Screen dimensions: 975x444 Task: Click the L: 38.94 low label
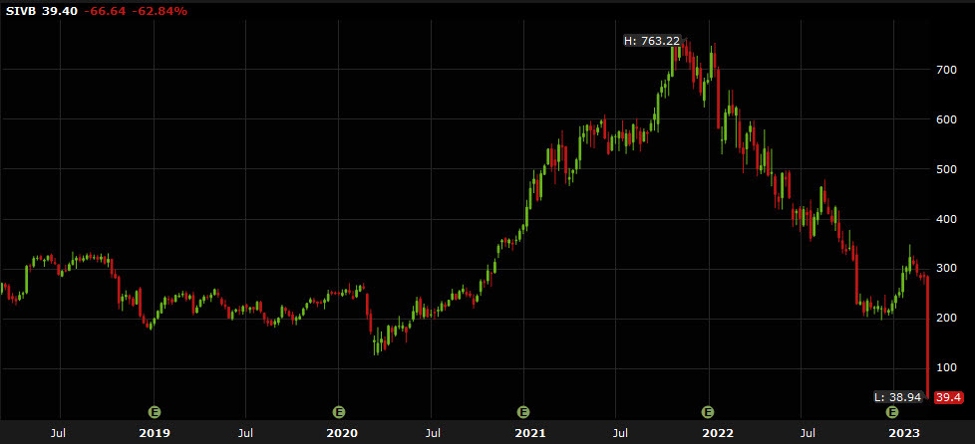click(898, 397)
